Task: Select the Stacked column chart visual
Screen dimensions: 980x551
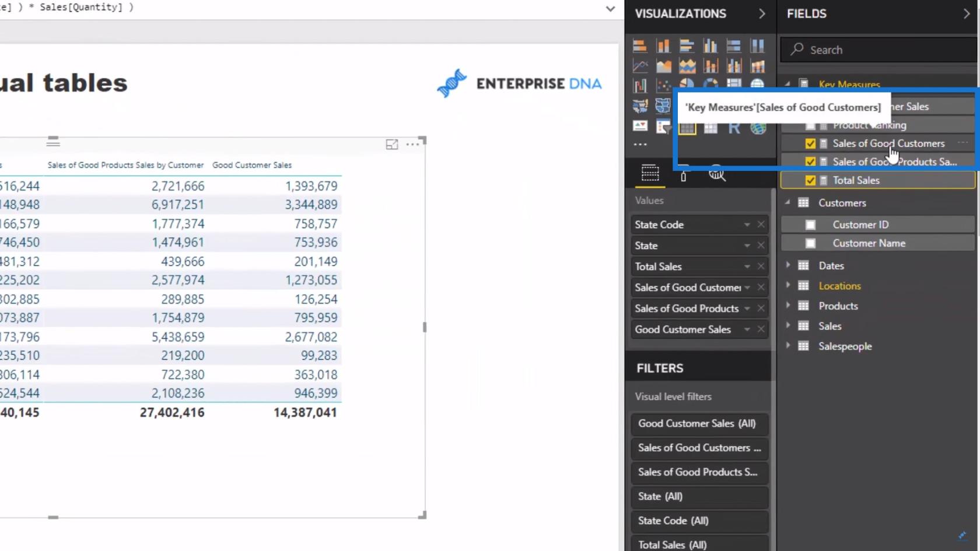Action: 663,46
